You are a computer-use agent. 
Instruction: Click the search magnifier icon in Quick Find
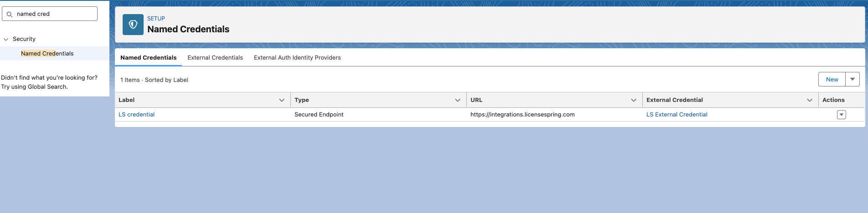coord(10,14)
